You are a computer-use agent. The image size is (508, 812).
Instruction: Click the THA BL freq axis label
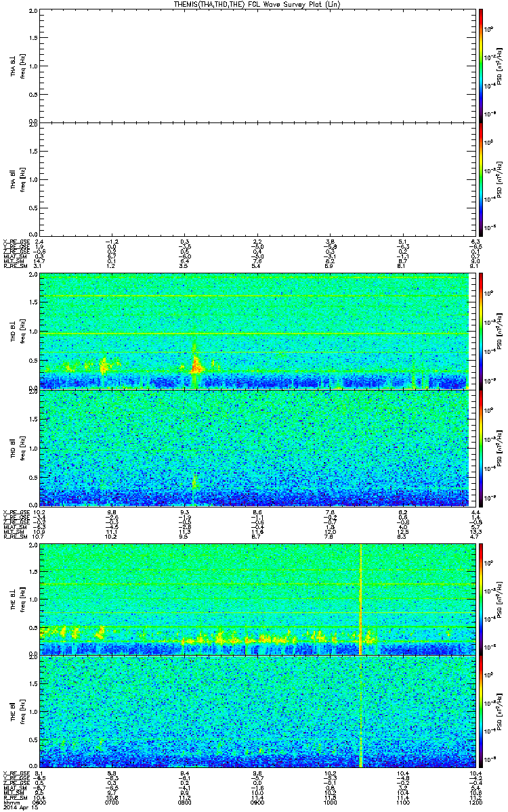click(x=22, y=66)
